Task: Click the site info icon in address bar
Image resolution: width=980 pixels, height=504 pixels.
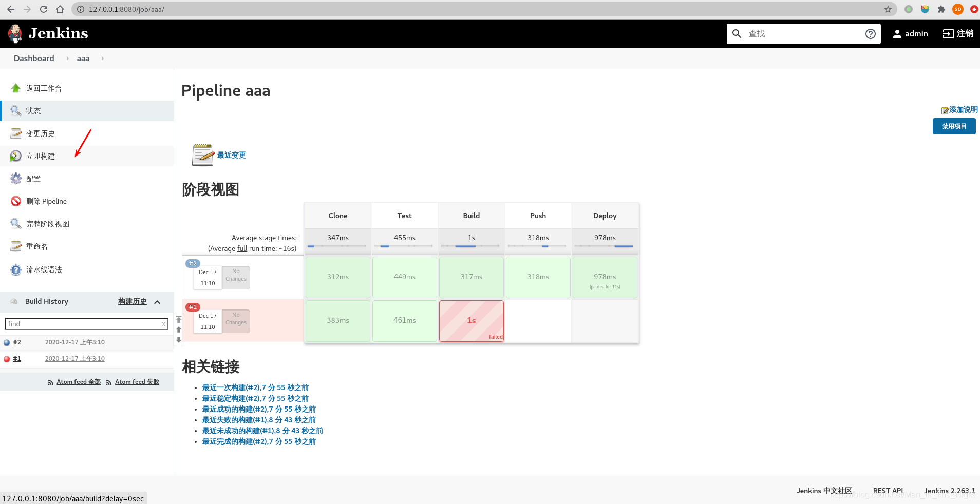Action: click(81, 9)
